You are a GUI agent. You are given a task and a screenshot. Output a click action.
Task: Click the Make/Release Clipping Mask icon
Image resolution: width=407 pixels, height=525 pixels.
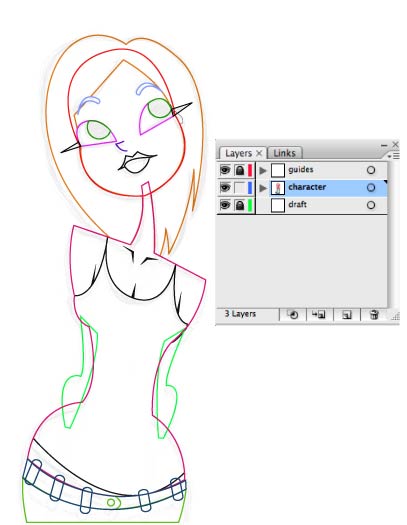click(x=293, y=315)
